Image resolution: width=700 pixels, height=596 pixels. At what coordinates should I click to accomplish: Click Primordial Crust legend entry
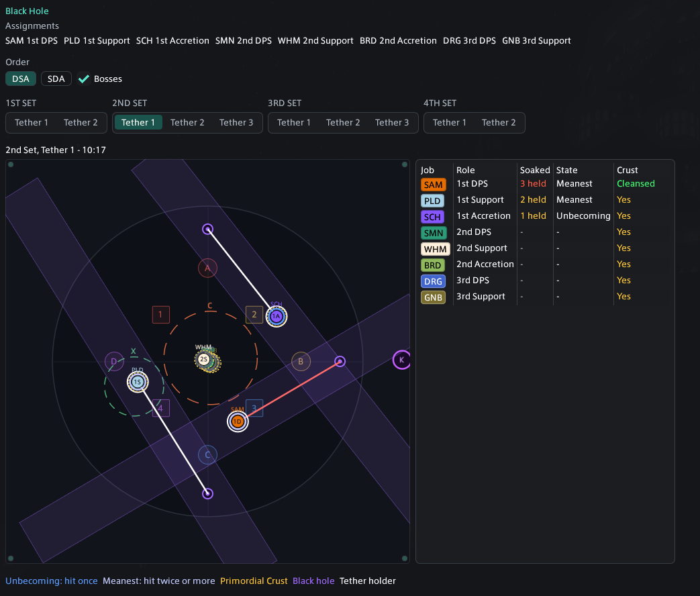click(x=254, y=581)
